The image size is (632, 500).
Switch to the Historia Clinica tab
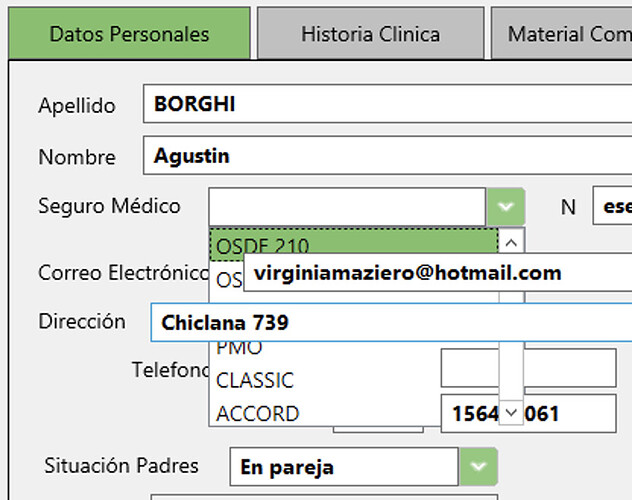coord(370,34)
